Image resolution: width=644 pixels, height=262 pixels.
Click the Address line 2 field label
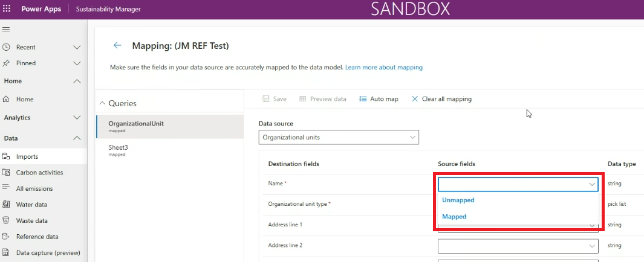pyautogui.click(x=285, y=245)
